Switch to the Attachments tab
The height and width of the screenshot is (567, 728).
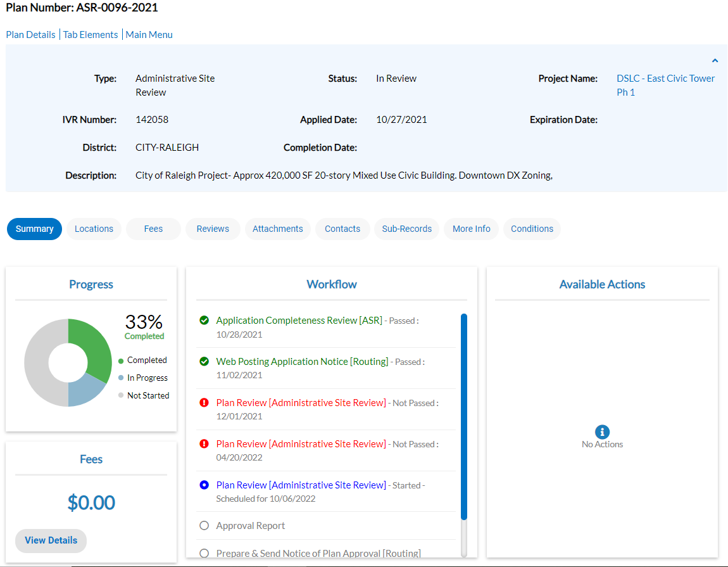(277, 229)
